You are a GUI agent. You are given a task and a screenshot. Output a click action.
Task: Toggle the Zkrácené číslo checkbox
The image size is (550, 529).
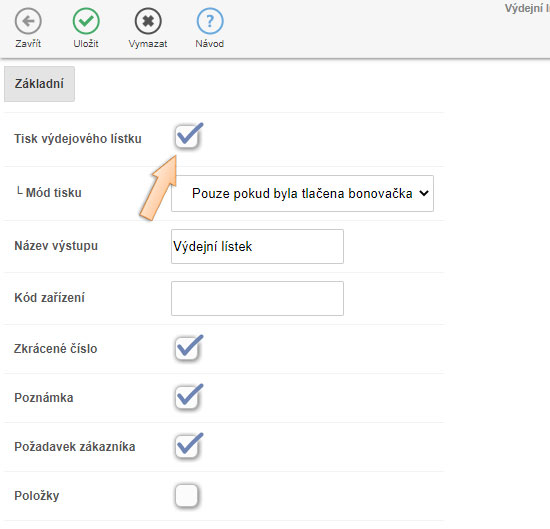tap(187, 349)
